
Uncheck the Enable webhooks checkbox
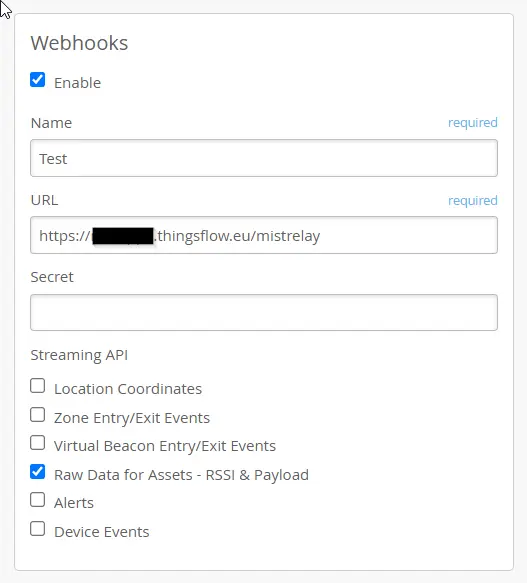(38, 80)
